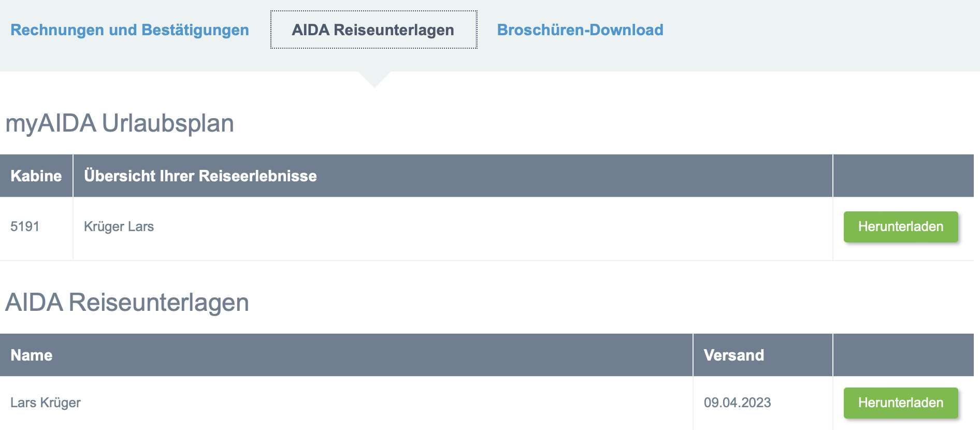
Task: Select the Lars Krüger name cell
Action: click(46, 403)
